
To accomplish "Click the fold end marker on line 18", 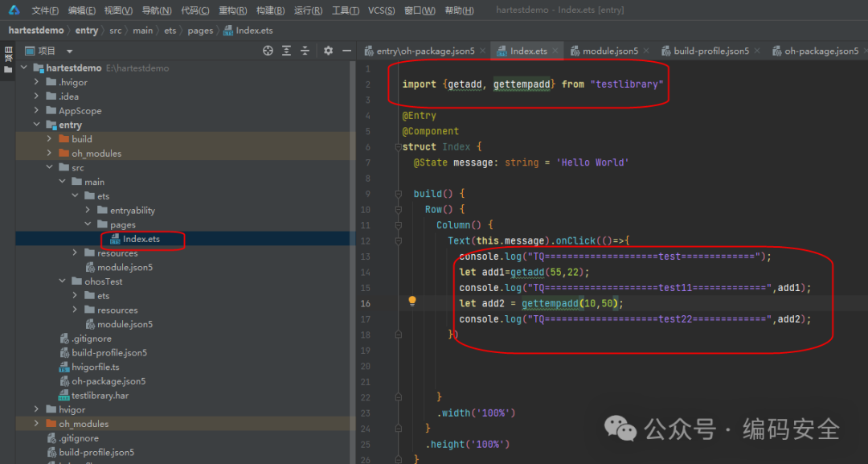I will (398, 335).
